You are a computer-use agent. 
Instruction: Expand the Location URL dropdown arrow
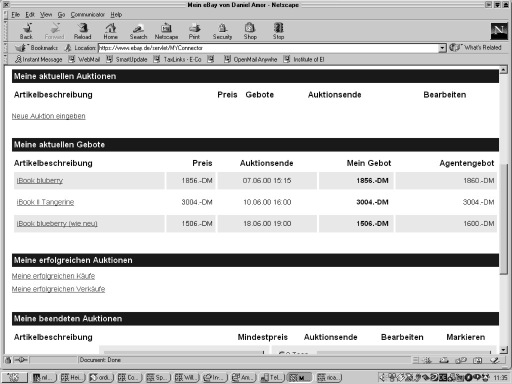[x=442, y=48]
